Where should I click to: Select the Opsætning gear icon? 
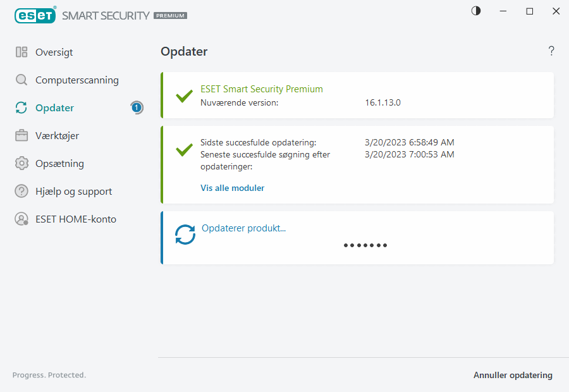(21, 163)
